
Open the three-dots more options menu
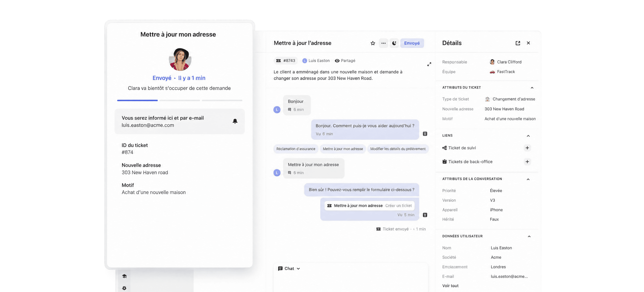pos(383,43)
